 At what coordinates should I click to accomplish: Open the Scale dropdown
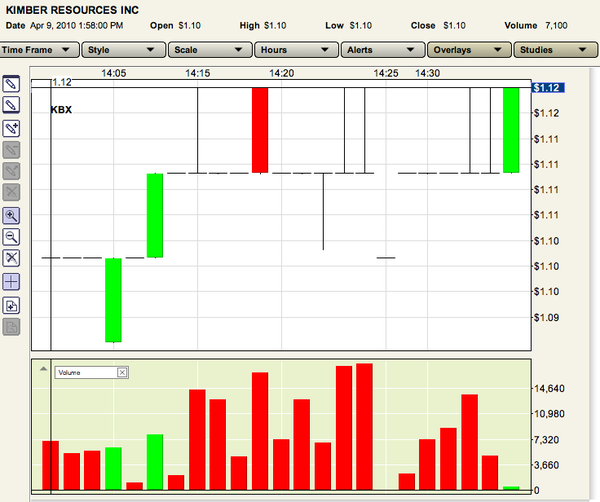(210, 50)
